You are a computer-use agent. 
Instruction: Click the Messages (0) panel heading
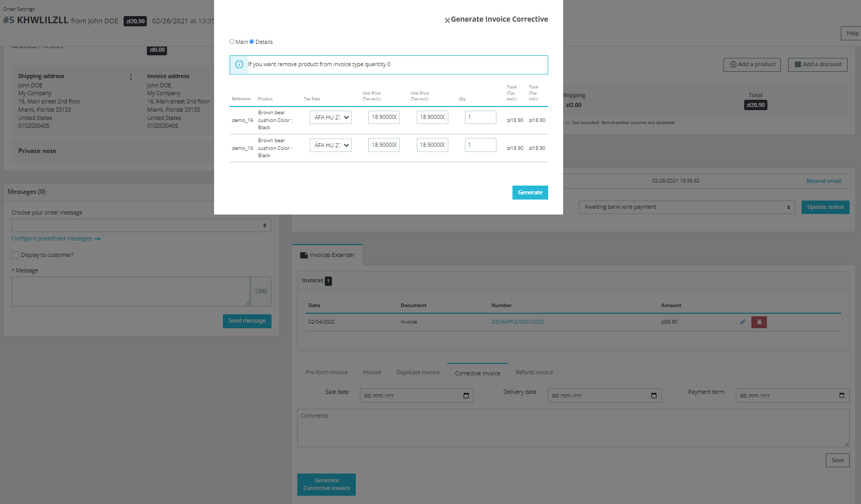[x=26, y=192]
